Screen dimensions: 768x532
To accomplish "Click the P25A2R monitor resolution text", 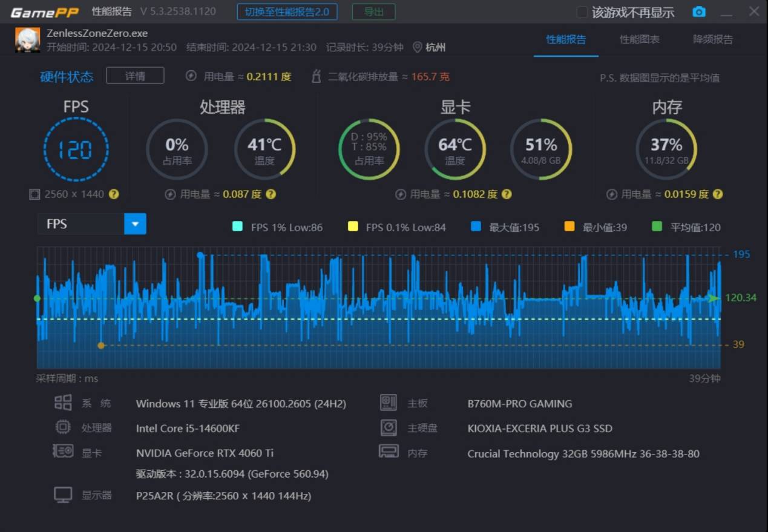I will (x=223, y=496).
